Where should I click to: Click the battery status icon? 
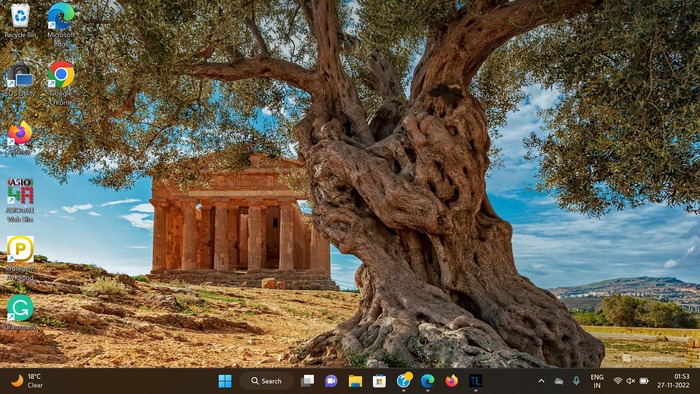point(644,381)
